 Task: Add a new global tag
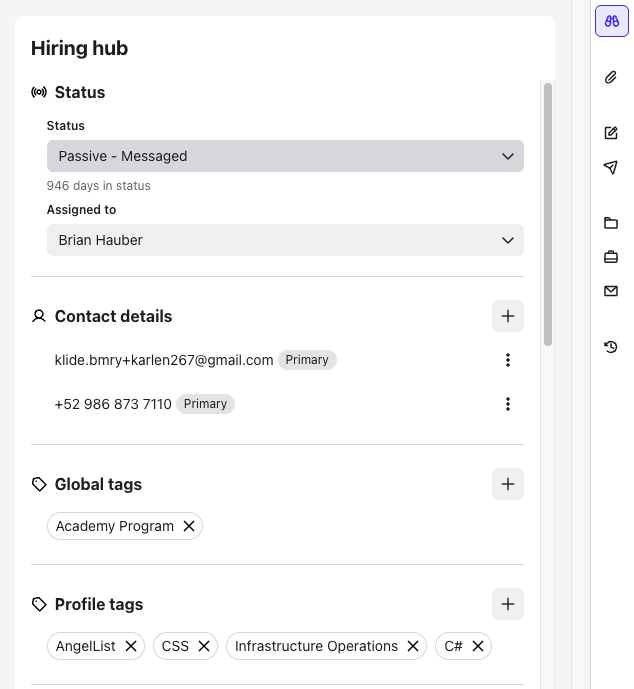click(x=507, y=484)
